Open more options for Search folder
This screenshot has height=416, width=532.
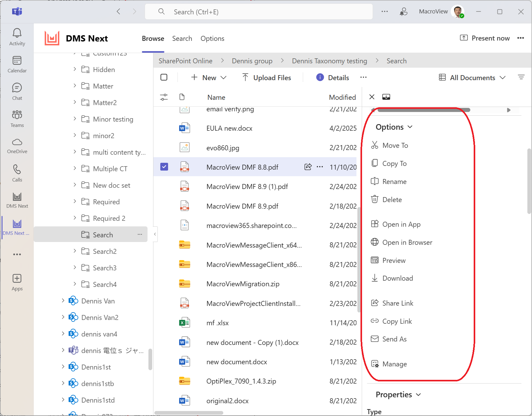[x=140, y=234]
